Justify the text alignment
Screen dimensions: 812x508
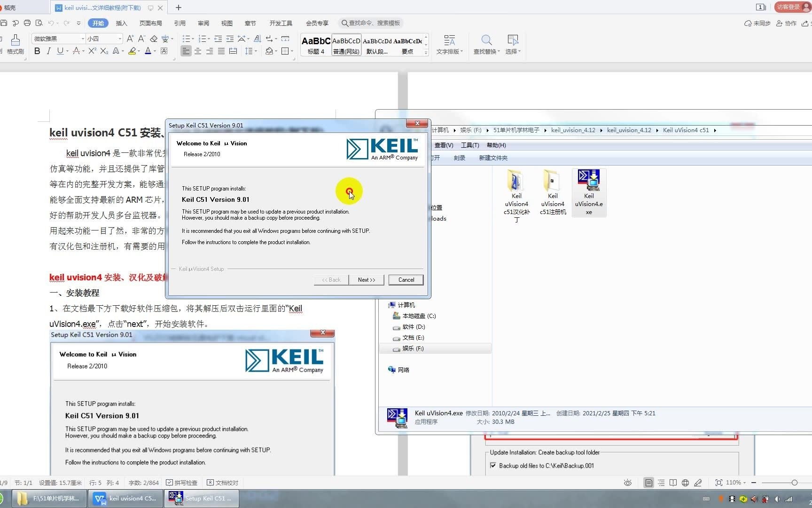point(221,51)
